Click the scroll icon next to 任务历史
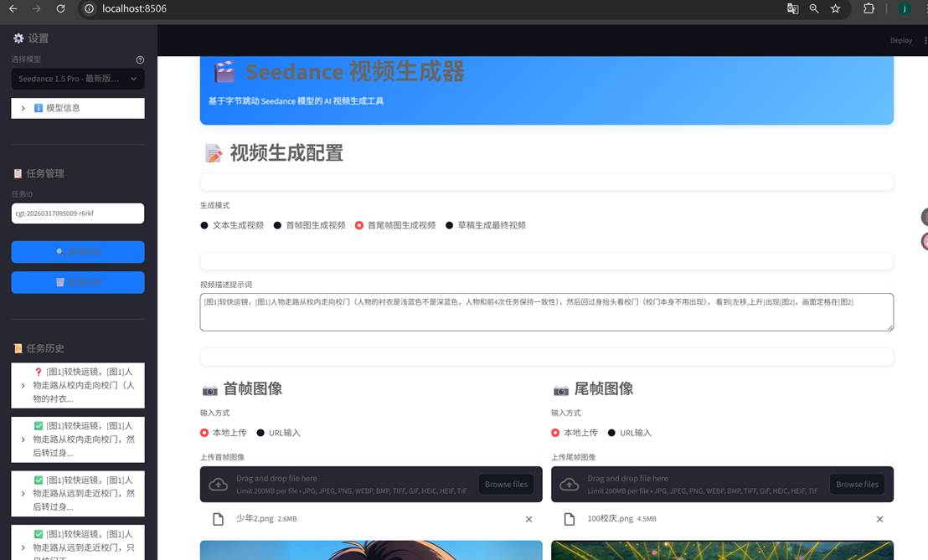This screenshot has width=928, height=560. tap(18, 348)
